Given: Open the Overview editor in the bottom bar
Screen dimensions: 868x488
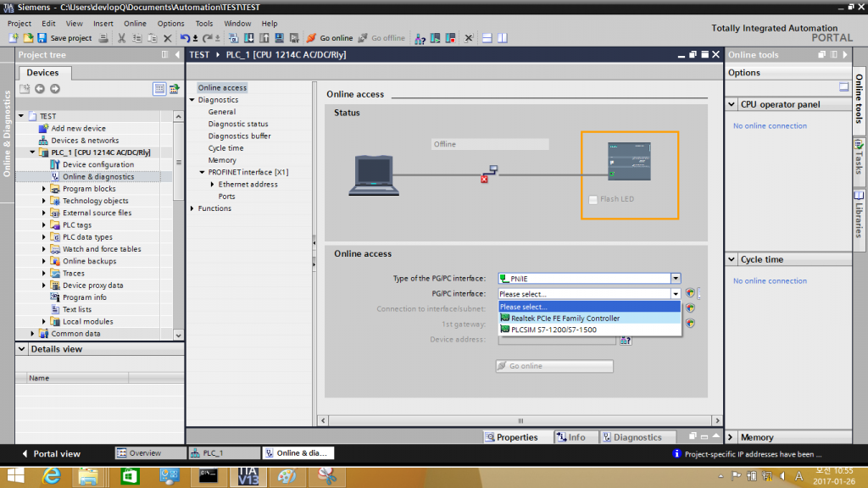Looking at the screenshot, I should [151, 453].
